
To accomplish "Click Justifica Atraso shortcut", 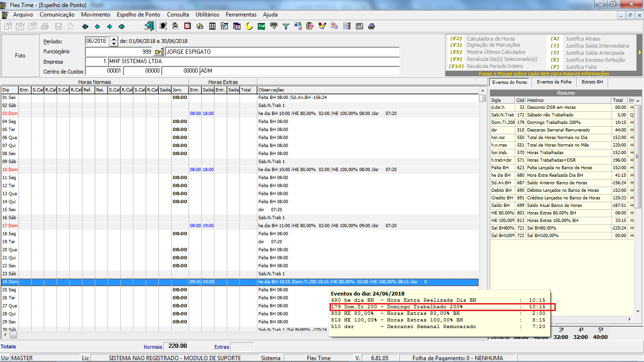I will (x=583, y=39).
